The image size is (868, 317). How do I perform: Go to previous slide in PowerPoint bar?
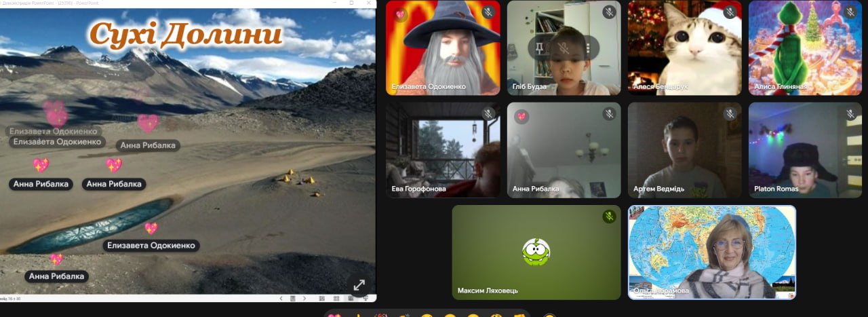pyautogui.click(x=281, y=298)
